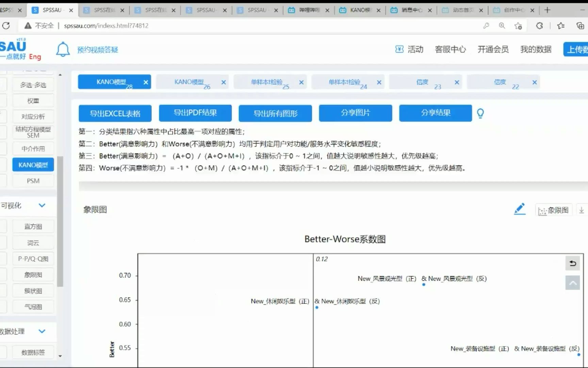The width and height of the screenshot is (588, 368).
Task: Click 导出PDF结果 button
Action: [195, 113]
